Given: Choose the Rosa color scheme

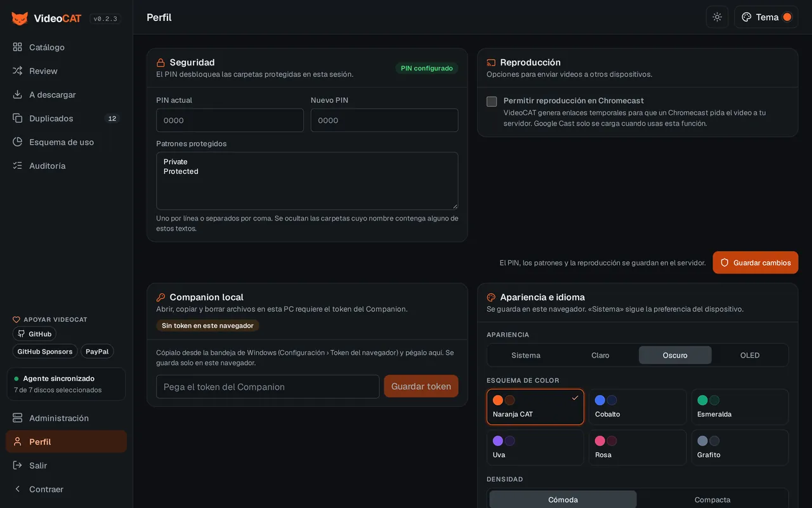Looking at the screenshot, I should (x=638, y=448).
